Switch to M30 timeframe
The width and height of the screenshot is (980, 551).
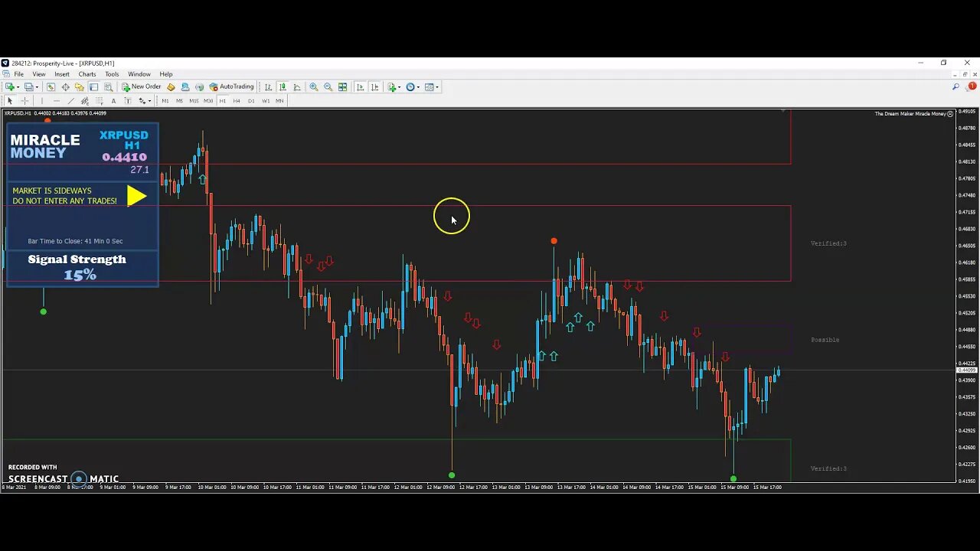click(x=208, y=101)
